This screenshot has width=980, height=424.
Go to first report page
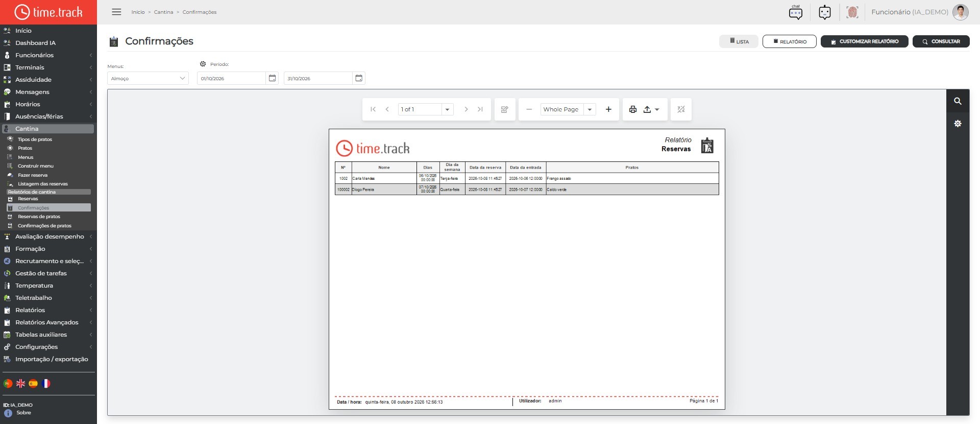pyautogui.click(x=373, y=109)
